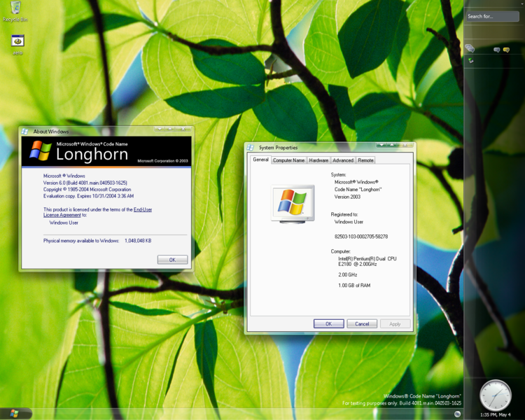Viewport: 525px width, 420px height.
Task: Click the stacked chat bubbles sidebar icon
Action: click(x=470, y=48)
